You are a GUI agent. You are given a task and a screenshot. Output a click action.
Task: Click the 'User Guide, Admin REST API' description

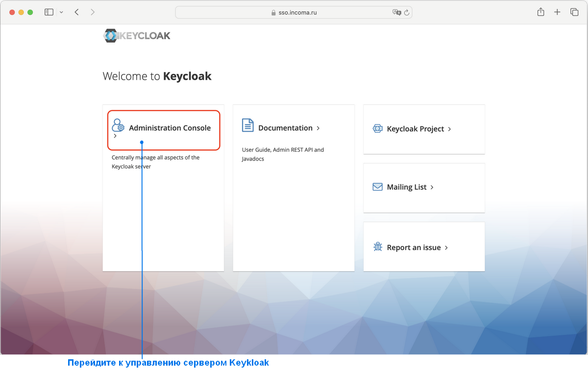coord(283,154)
